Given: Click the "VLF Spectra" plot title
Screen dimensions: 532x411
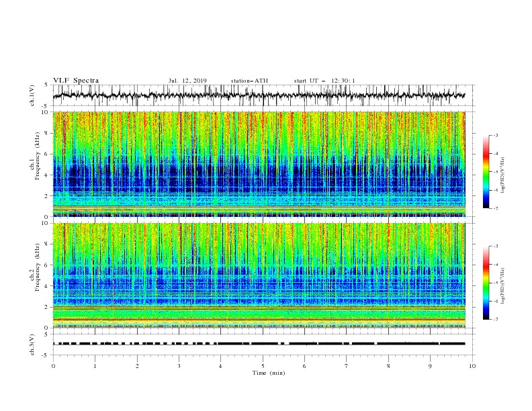Looking at the screenshot, I should (76, 81).
